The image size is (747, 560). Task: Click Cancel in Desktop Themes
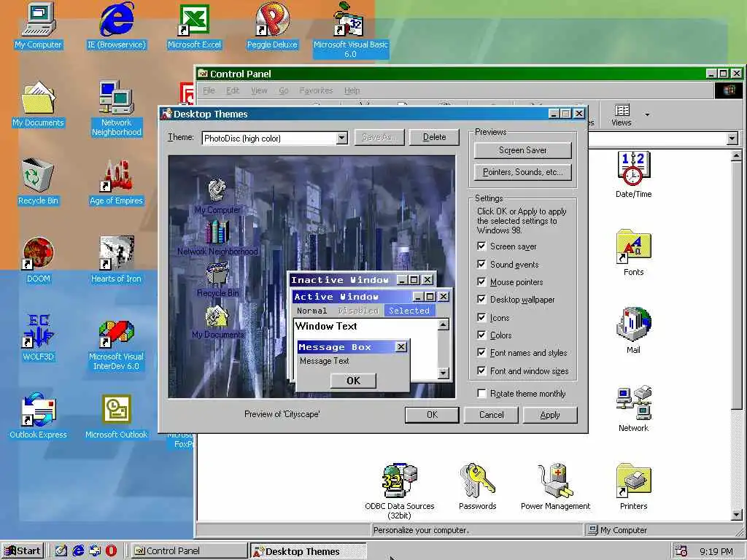[491, 415]
